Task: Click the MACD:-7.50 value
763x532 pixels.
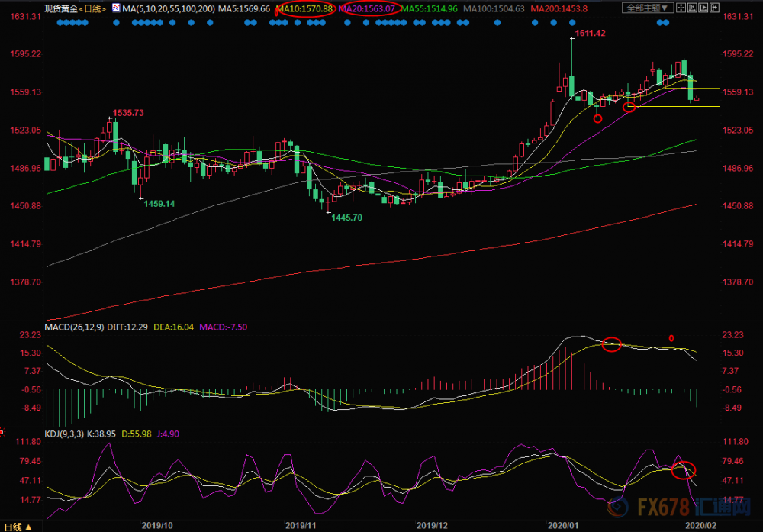Action: [x=224, y=327]
